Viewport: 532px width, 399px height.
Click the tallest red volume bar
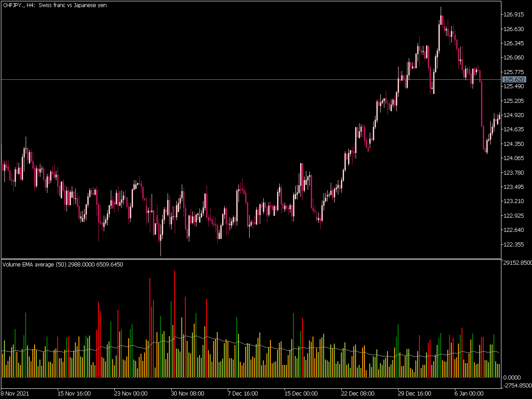[x=175, y=324]
